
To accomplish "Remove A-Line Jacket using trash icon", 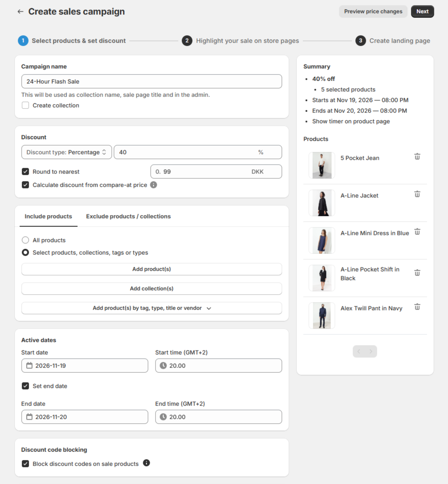I will (417, 194).
